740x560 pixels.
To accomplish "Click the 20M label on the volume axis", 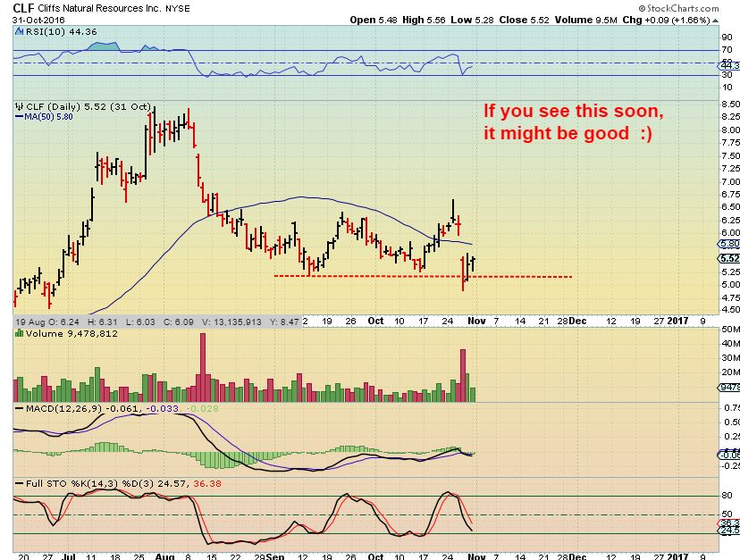I will click(730, 372).
